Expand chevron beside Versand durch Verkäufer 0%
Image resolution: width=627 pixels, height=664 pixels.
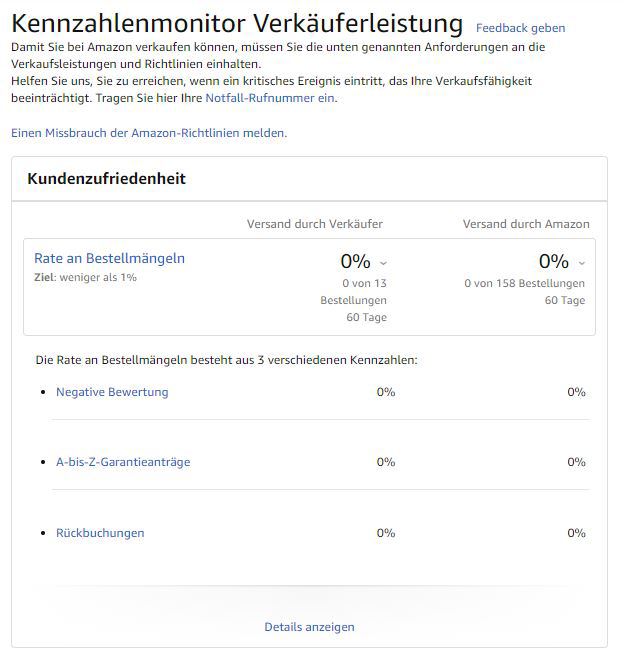pyautogui.click(x=383, y=263)
